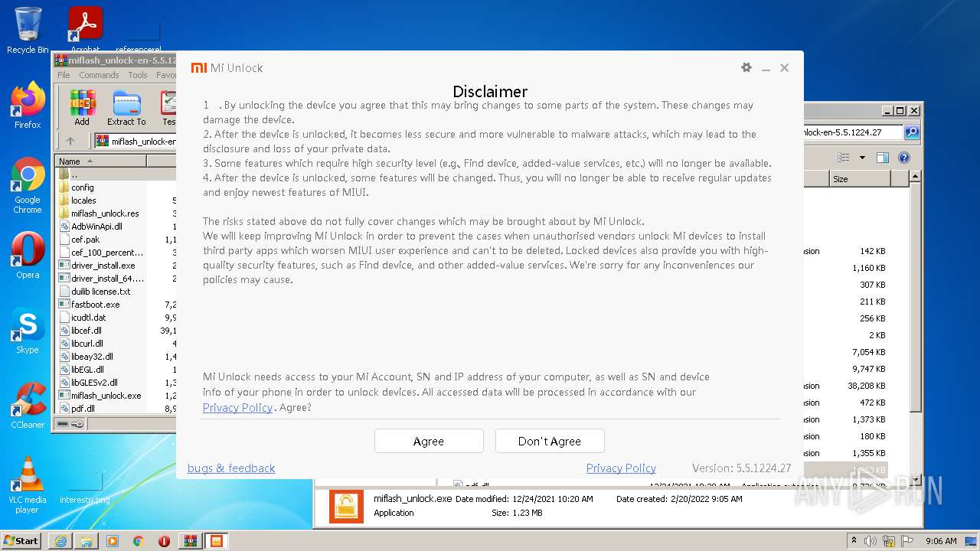
Task: Select config folder in WinRAR list
Action: point(83,187)
